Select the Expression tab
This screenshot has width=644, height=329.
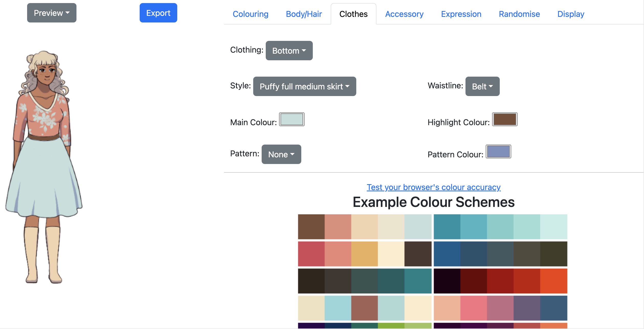pyautogui.click(x=461, y=14)
